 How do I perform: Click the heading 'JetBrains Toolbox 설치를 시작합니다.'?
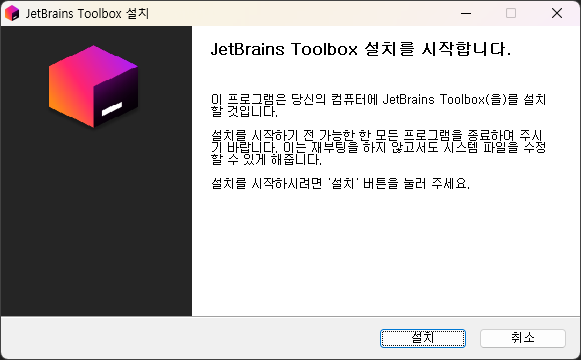361,49
